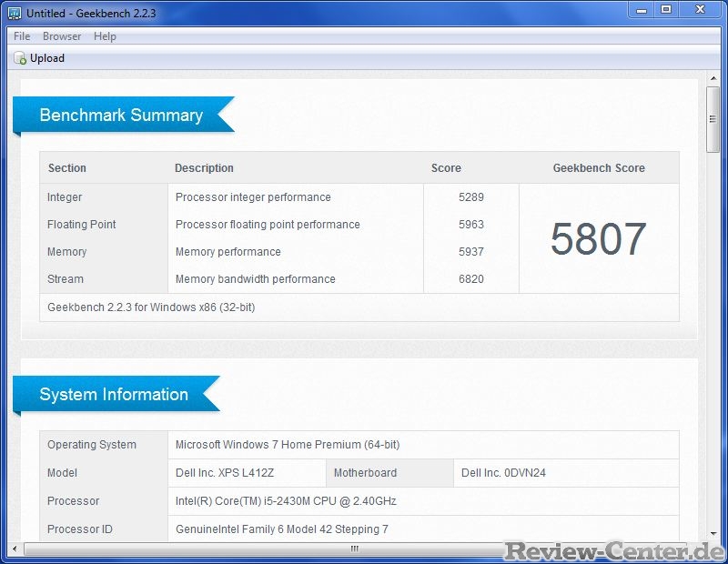
Task: Click the 'Intel(R) Core(TM) i5-2430M CPU' value
Action: pos(286,501)
